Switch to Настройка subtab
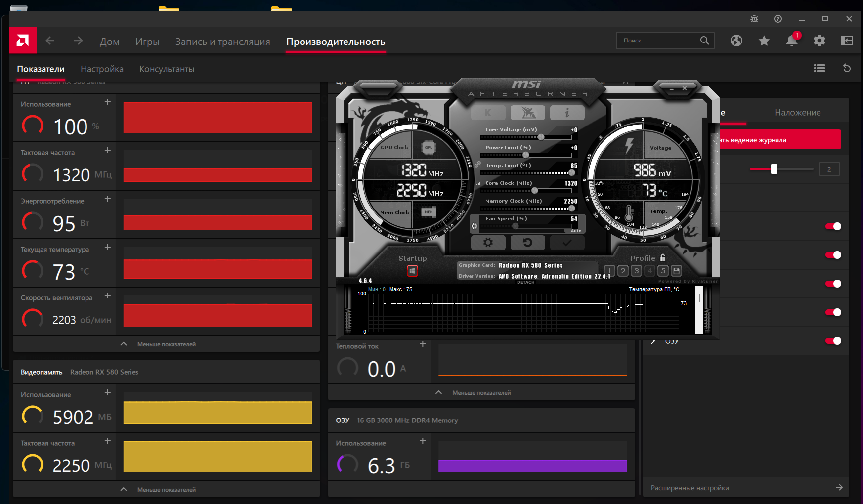 (x=102, y=69)
